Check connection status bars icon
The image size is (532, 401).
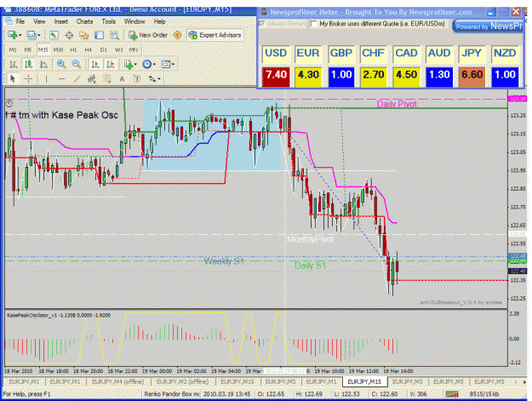[452, 394]
